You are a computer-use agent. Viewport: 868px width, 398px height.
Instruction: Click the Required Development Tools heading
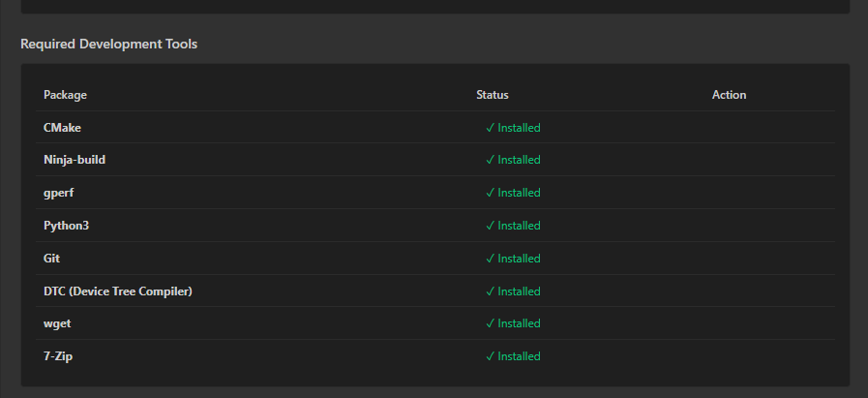pyautogui.click(x=109, y=44)
